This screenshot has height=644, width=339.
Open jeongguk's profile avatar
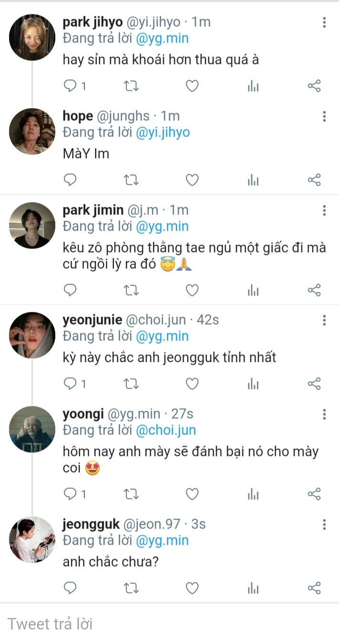click(x=32, y=539)
